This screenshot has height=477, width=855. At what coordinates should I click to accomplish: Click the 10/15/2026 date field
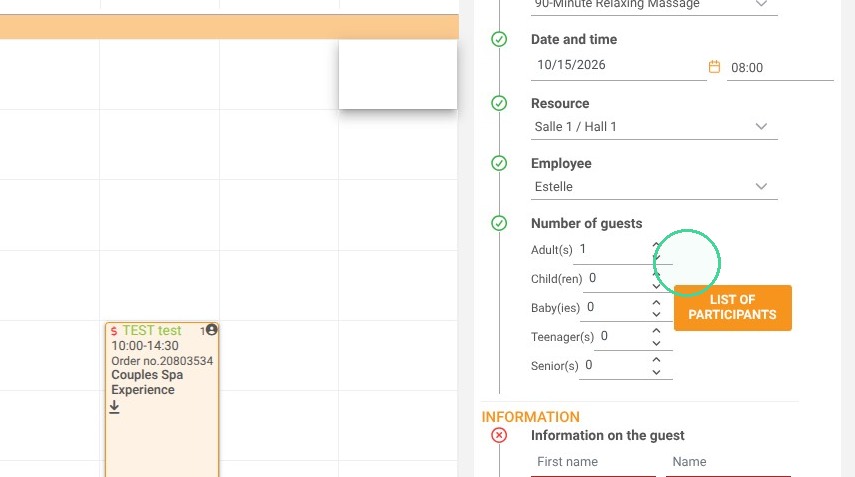pyautogui.click(x=618, y=65)
